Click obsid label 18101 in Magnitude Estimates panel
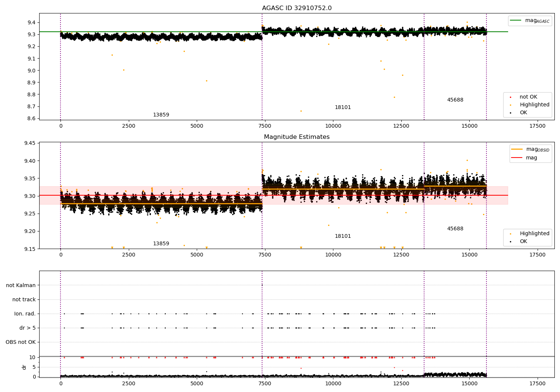 (x=343, y=236)
